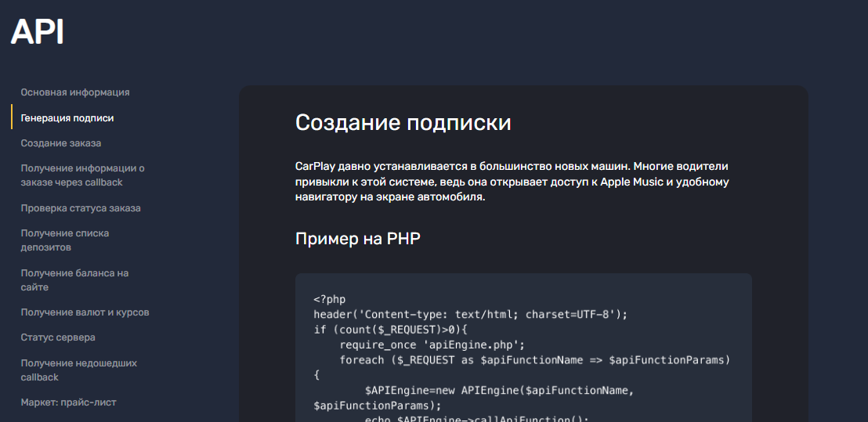The height and width of the screenshot is (422, 868).
Task: Click the CarPlay description paragraph
Action: [512, 182]
